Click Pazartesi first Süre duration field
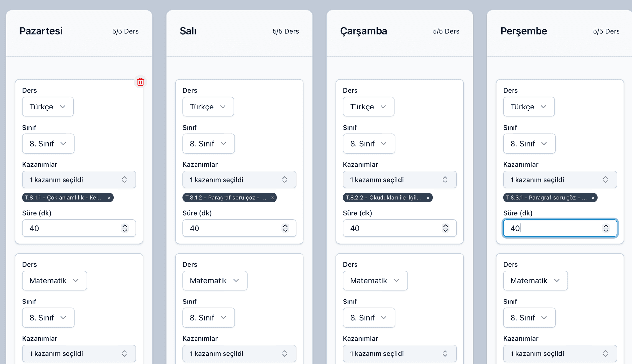Image resolution: width=632 pixels, height=364 pixels. [72, 228]
